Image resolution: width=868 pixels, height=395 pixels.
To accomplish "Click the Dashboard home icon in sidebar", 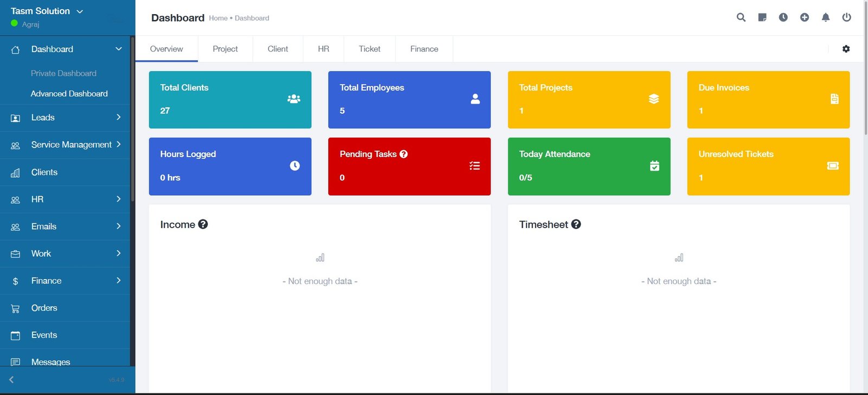I will tap(15, 49).
